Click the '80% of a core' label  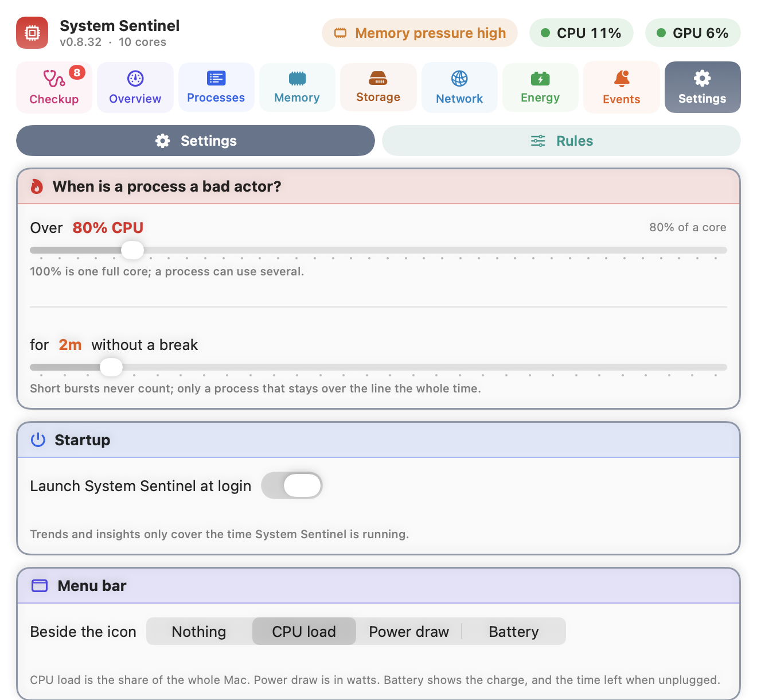click(688, 227)
